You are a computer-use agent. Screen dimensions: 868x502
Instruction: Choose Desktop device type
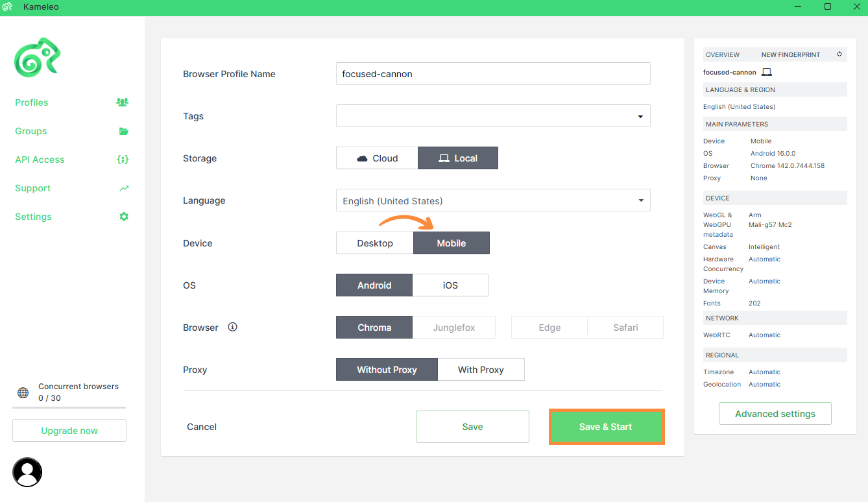(375, 243)
